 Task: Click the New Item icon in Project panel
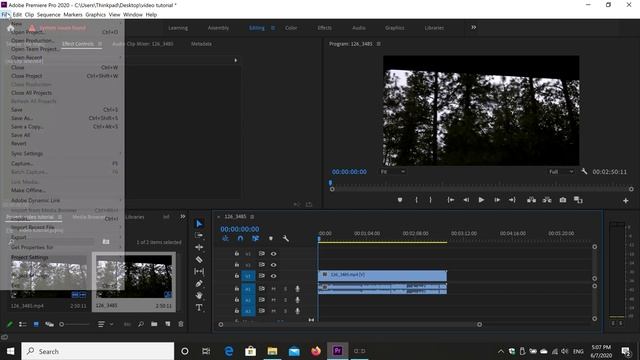(x=168, y=324)
